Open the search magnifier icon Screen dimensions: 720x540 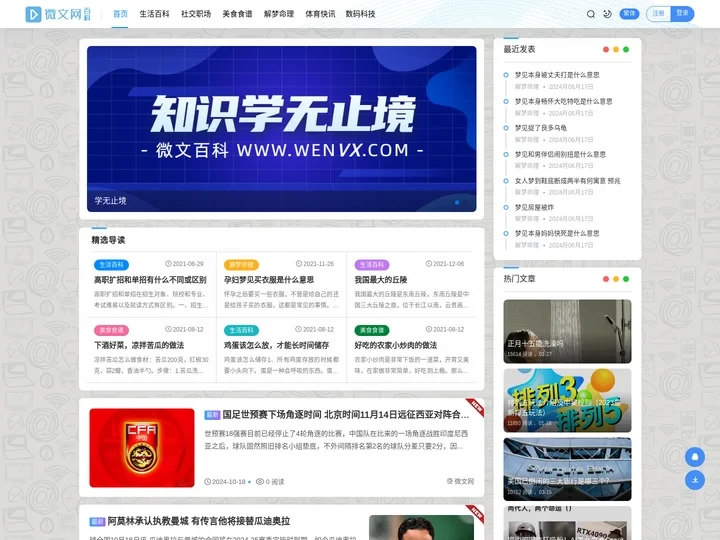[591, 14]
